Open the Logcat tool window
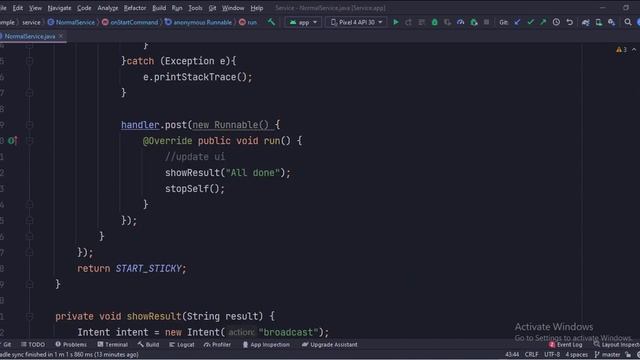The image size is (640, 360). [182, 345]
